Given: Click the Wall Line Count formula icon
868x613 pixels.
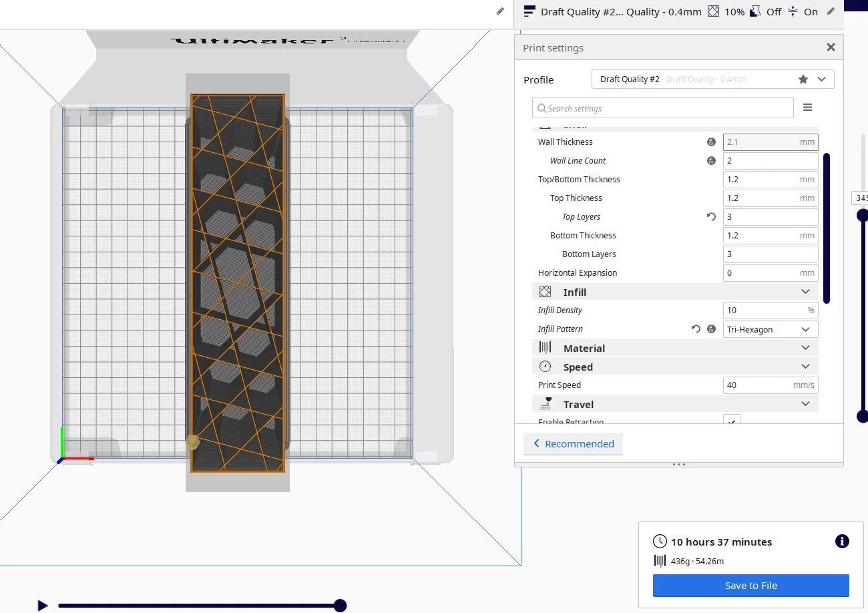Looking at the screenshot, I should [711, 161].
